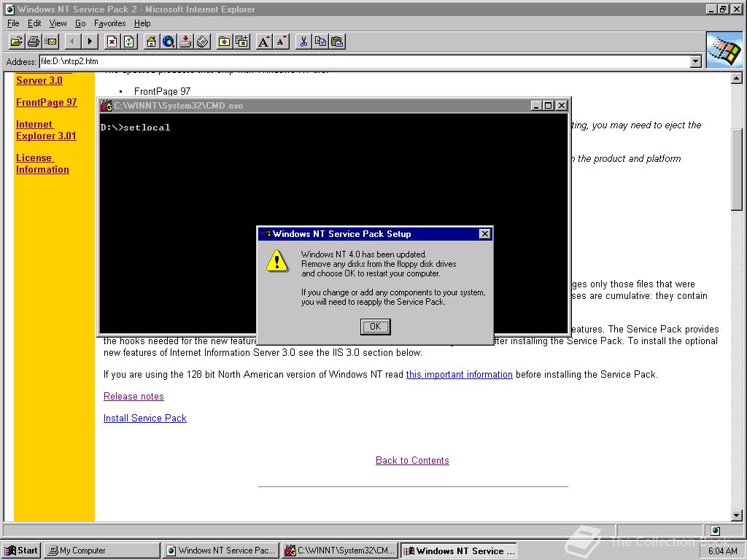Open the Release notes link

pyautogui.click(x=133, y=396)
